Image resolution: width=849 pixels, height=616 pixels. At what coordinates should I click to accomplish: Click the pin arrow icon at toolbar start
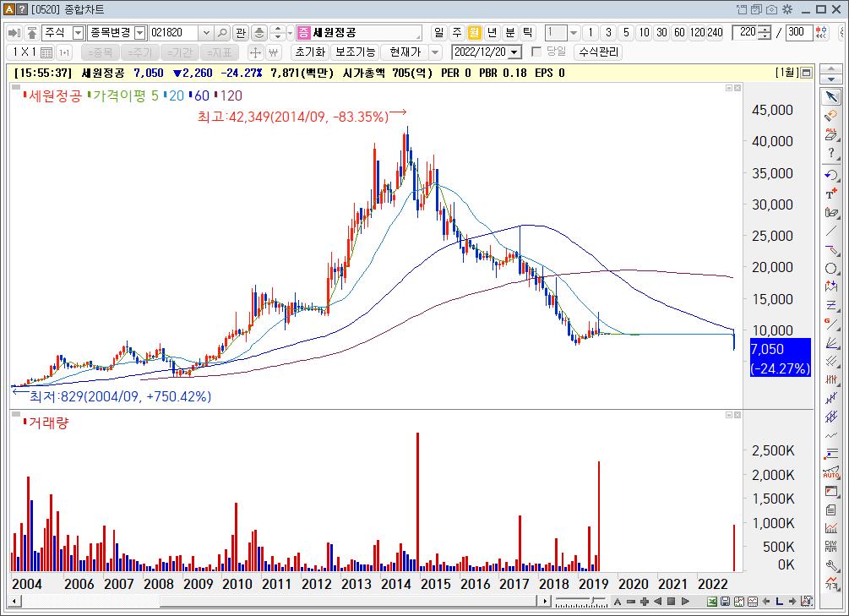click(x=14, y=33)
